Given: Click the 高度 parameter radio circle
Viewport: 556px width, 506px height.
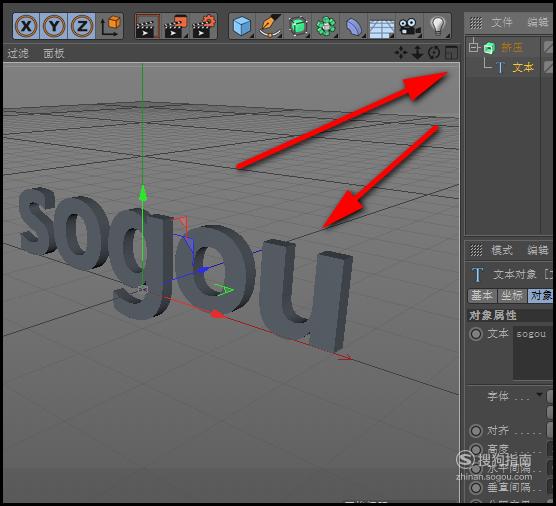Looking at the screenshot, I should [x=476, y=449].
